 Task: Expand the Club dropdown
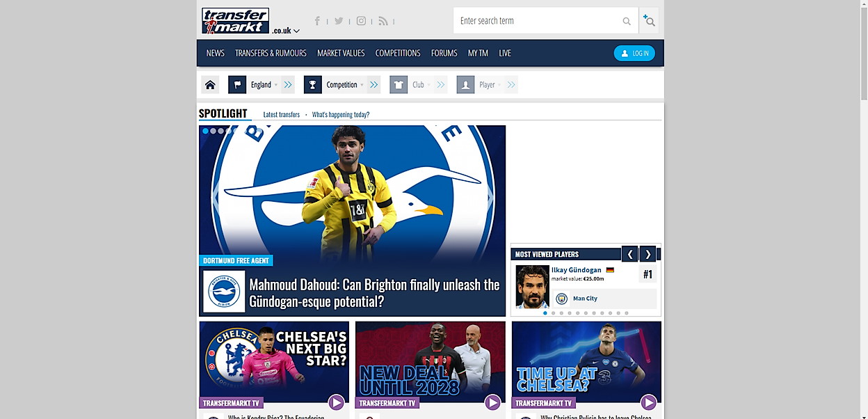pyautogui.click(x=421, y=85)
